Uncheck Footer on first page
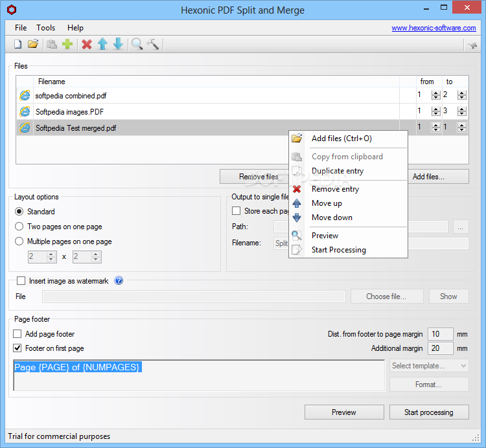Viewport: 486px width, 448px height. pyautogui.click(x=17, y=348)
